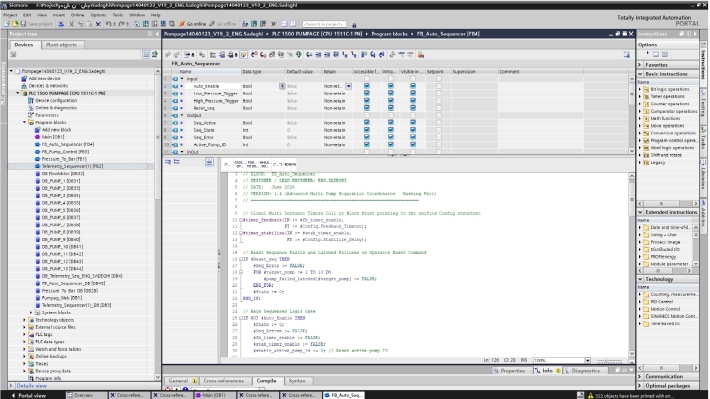This screenshot has width=710, height=399.
Task: Toggle Visible in HMI checkbox for Seq_Error
Action: tap(413, 137)
